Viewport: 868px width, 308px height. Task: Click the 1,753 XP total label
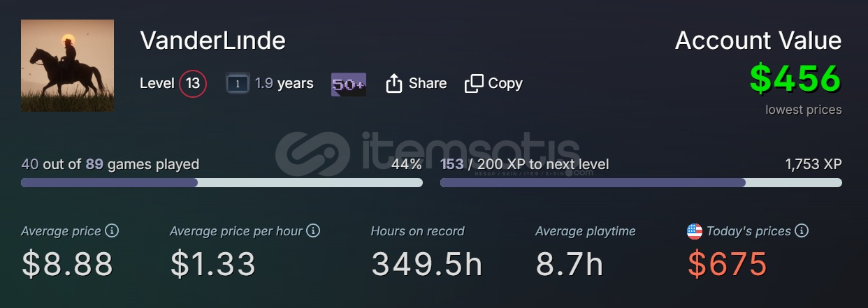813,164
